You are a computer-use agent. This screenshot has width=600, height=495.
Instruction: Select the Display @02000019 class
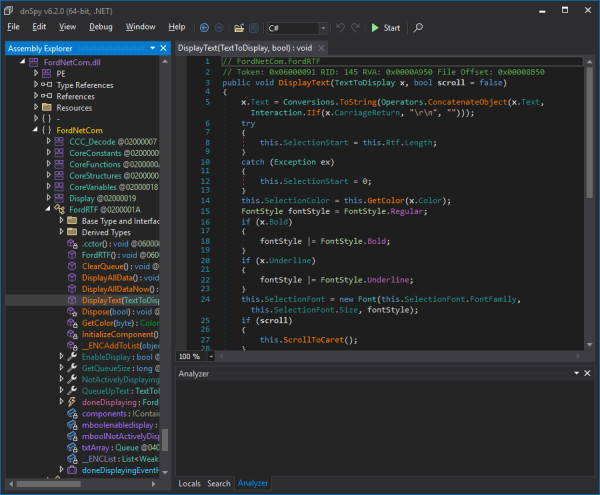pos(103,198)
